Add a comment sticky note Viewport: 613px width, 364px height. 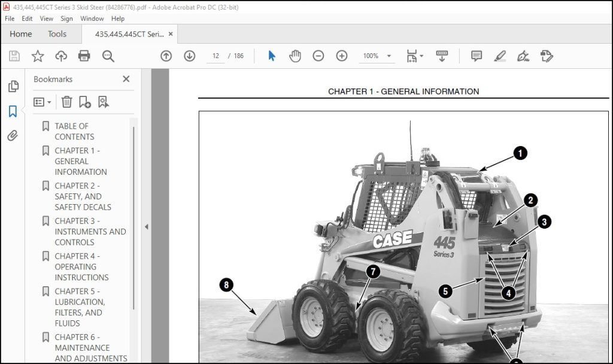(476, 56)
